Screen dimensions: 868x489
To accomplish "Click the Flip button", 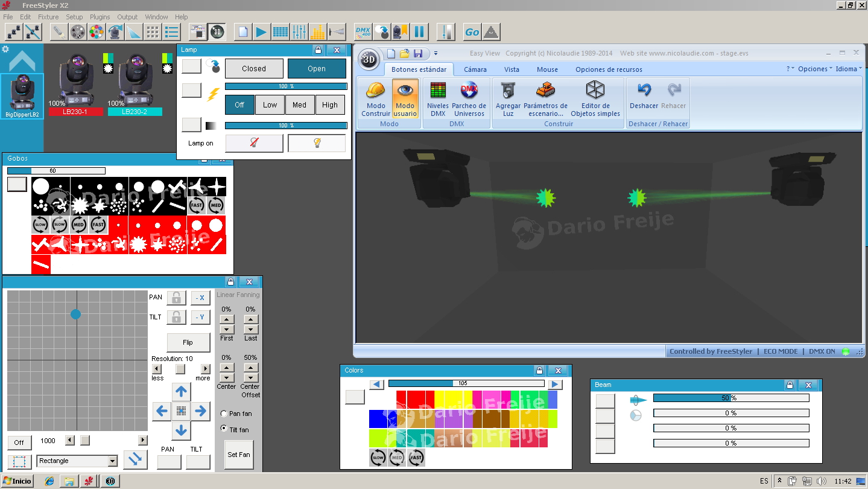I will 188,342.
